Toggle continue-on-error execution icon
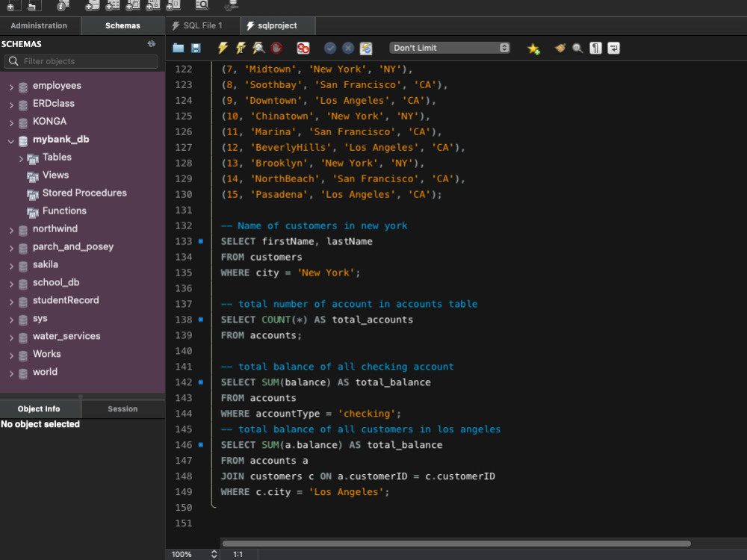This screenshot has width=747, height=560. (x=303, y=48)
